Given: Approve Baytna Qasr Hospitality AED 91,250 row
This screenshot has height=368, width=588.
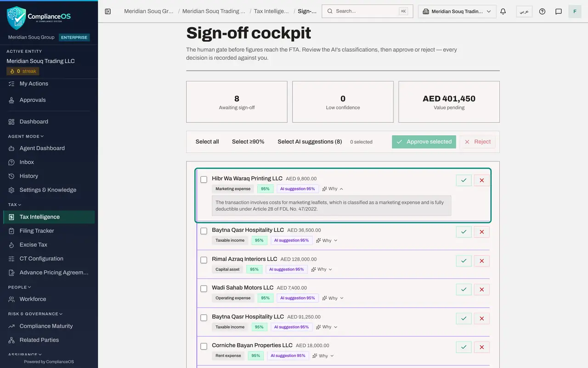Looking at the screenshot, I should tap(464, 318).
